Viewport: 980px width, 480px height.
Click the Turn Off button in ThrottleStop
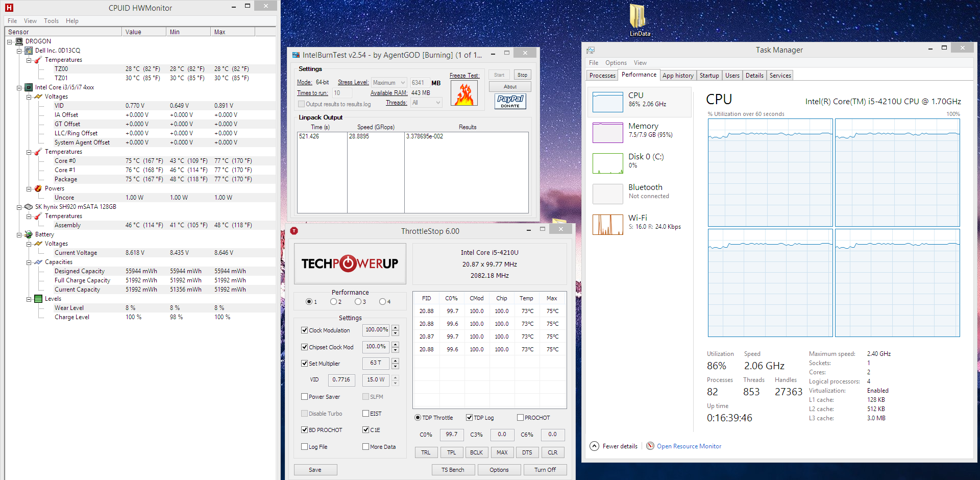(x=545, y=470)
